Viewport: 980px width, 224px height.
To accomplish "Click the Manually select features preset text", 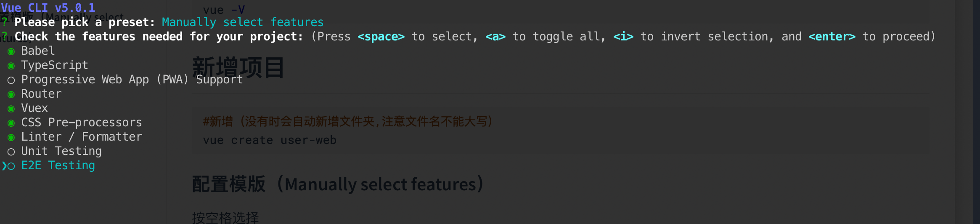I will 243,22.
